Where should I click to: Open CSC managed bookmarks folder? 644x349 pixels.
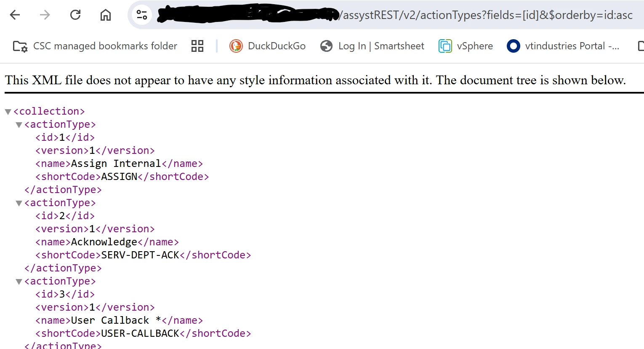pos(95,46)
